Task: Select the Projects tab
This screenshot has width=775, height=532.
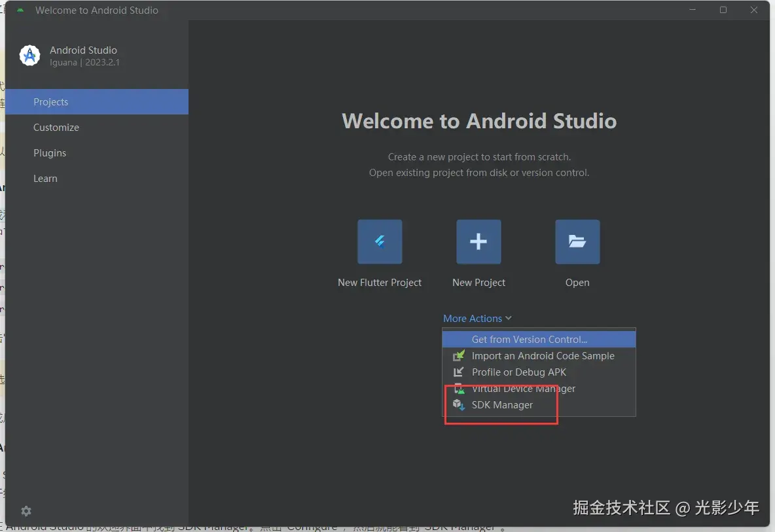Action: click(x=97, y=102)
